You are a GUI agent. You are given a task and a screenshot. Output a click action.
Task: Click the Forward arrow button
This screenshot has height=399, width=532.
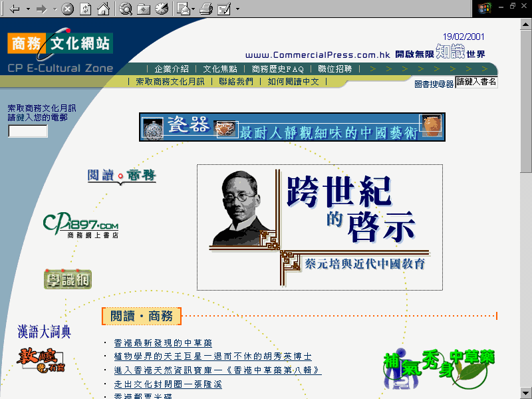pos(41,9)
